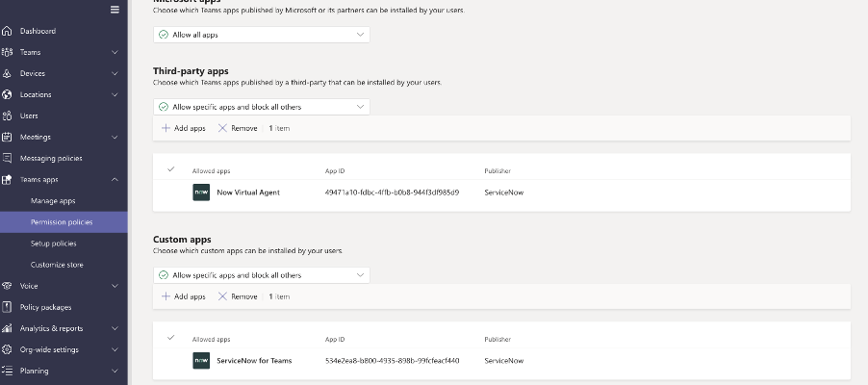
Task: Click the Now Virtual Agent app icon
Action: pyautogui.click(x=201, y=192)
